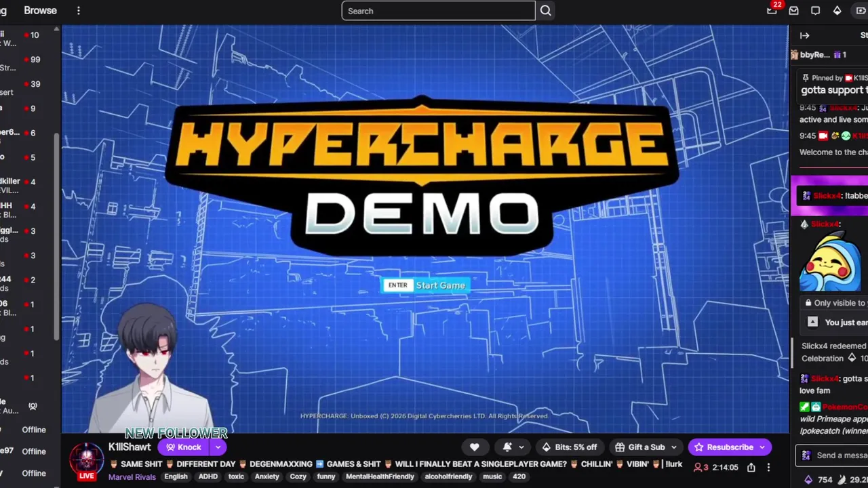This screenshot has width=868, height=488.
Task: Click the share upload icon
Action: [x=751, y=467]
